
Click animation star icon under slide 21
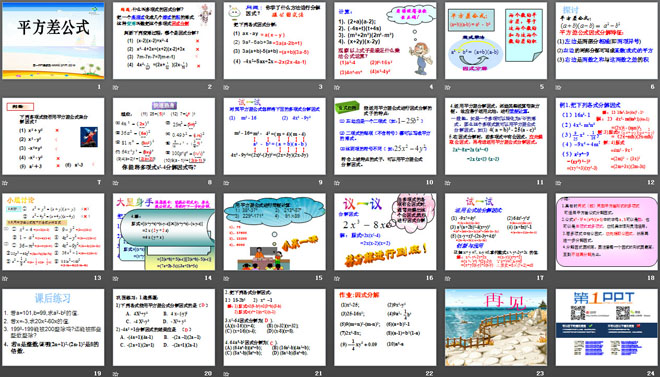226,374
